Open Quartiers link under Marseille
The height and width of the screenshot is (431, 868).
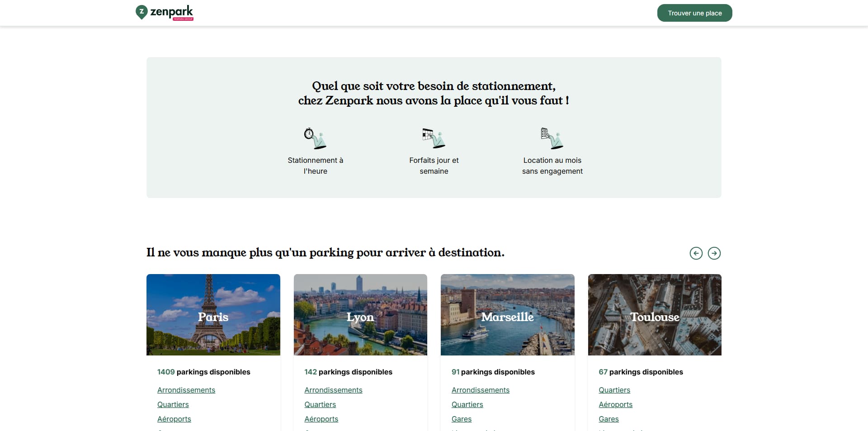[467, 404]
